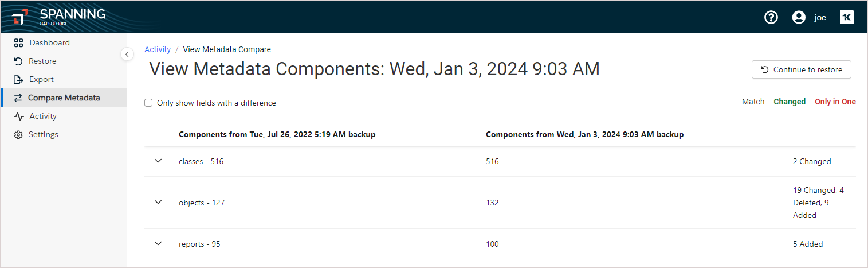Collapse the sidebar with the arrow button
The image size is (868, 268).
127,54
